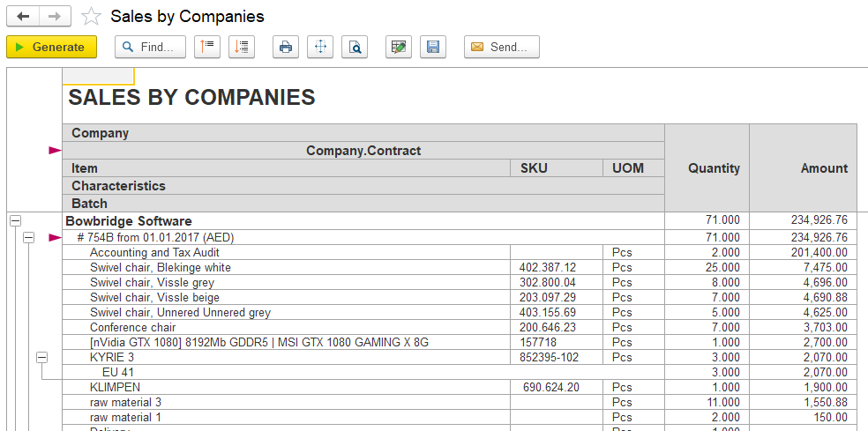The height and width of the screenshot is (431, 868).
Task: Click the yellow Generate button
Action: coord(51,47)
